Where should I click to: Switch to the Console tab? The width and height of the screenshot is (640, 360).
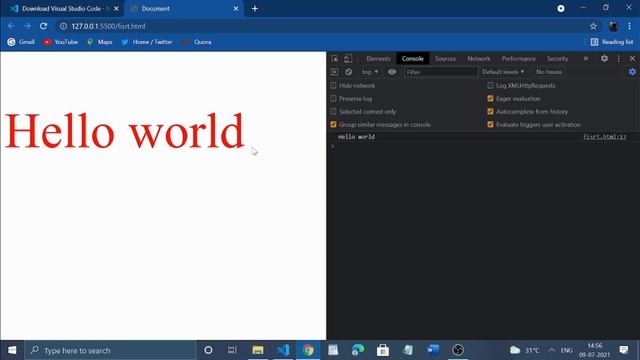pos(412,59)
